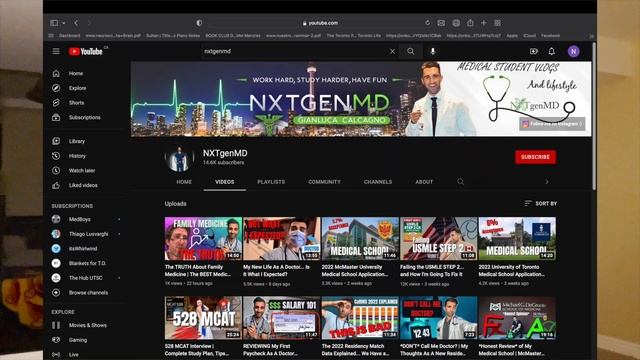The height and width of the screenshot is (360, 640).
Task: Play 2022 McMaster University application video
Action: (360, 239)
